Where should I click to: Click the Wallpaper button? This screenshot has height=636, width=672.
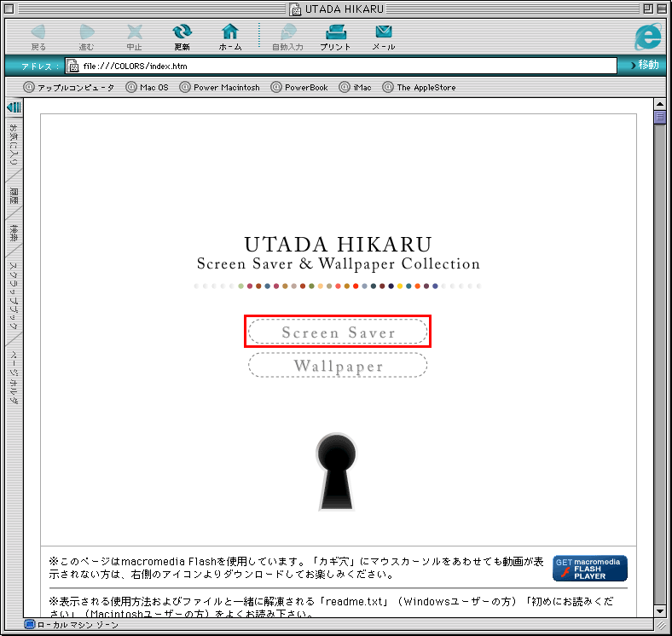click(x=338, y=365)
